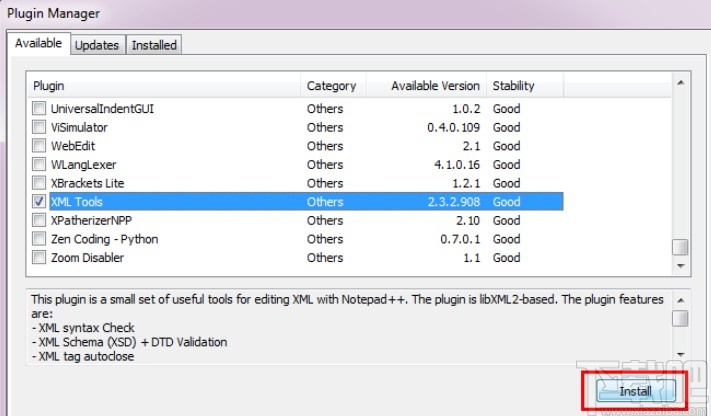Click version 1.2.1 of XBrackets Lite

pos(466,183)
